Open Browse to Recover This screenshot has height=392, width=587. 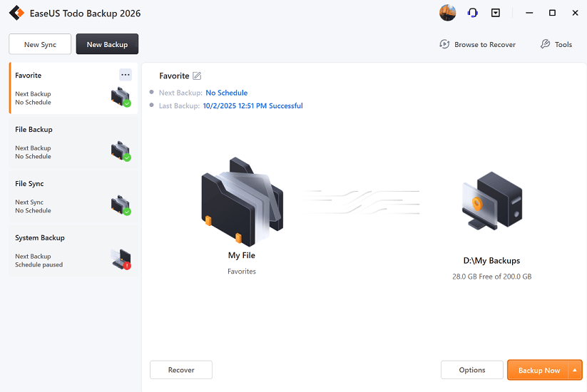[477, 44]
